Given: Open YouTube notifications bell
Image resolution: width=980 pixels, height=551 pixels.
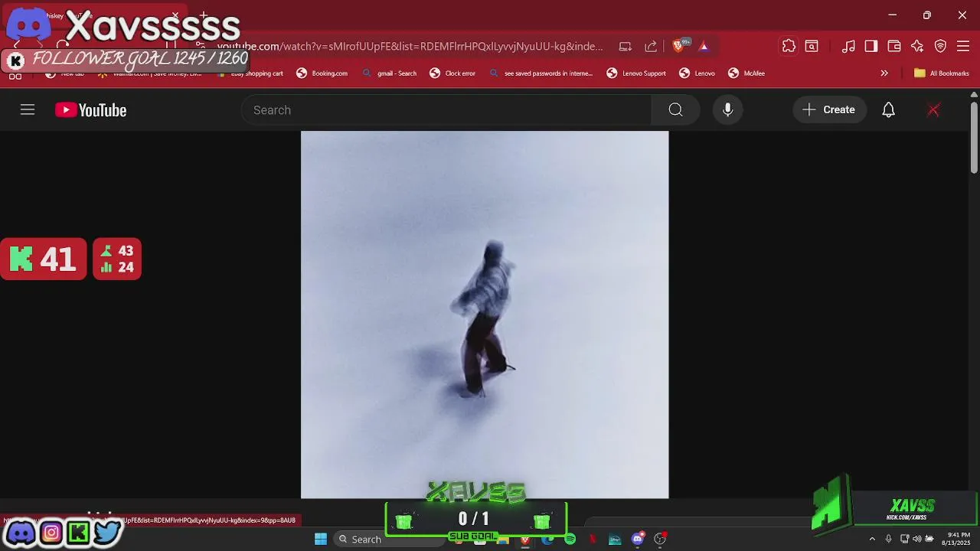Looking at the screenshot, I should tap(888, 110).
